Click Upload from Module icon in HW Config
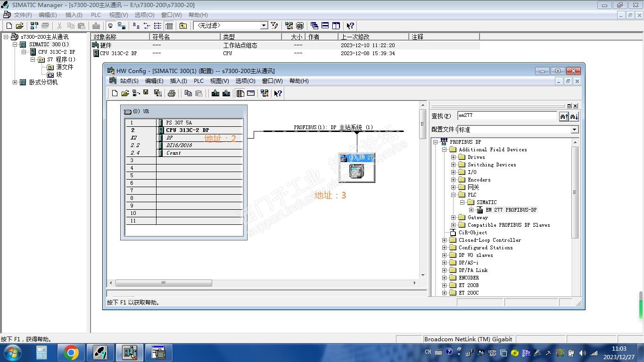This screenshot has height=362, width=644. click(226, 93)
